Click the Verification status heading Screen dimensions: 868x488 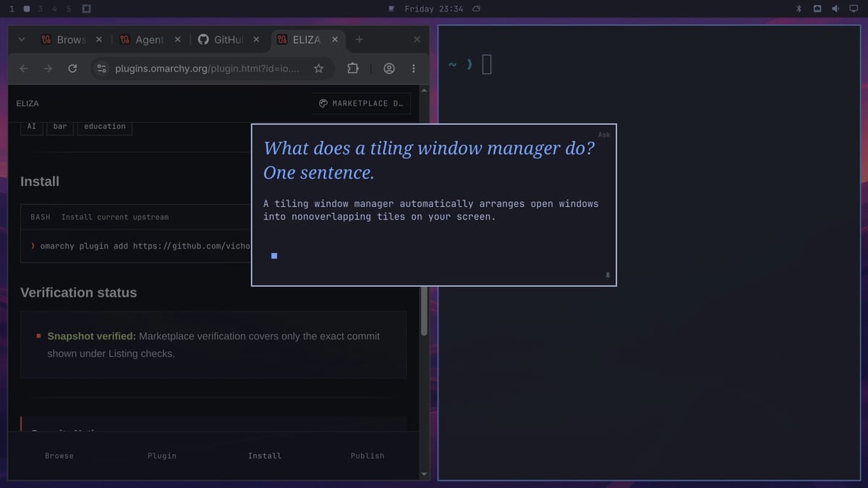point(78,293)
